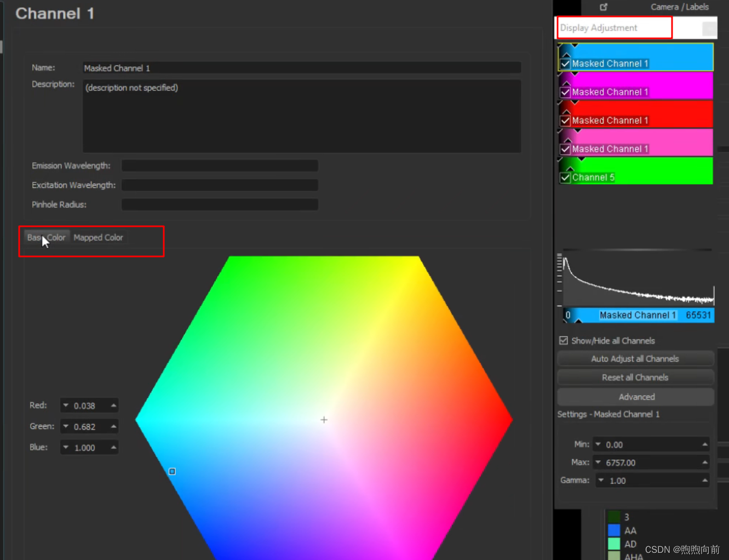Uncheck the pink Masked Channel 1 checkbox

(565, 149)
